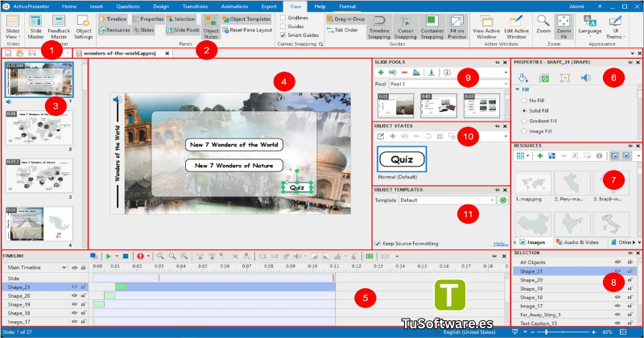Select Shape_20 in the Selection pane

[531, 280]
